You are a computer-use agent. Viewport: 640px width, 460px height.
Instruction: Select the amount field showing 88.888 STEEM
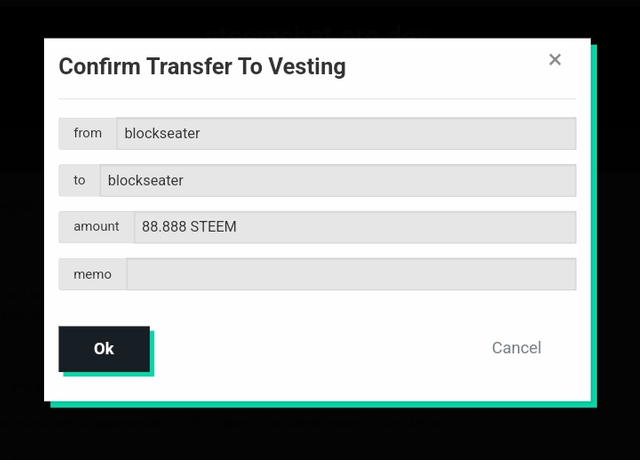(355, 227)
